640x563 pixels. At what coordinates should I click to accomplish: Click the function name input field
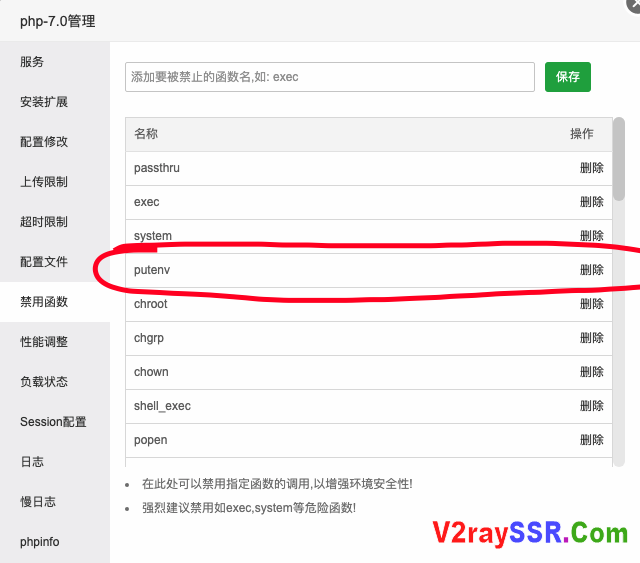click(329, 77)
